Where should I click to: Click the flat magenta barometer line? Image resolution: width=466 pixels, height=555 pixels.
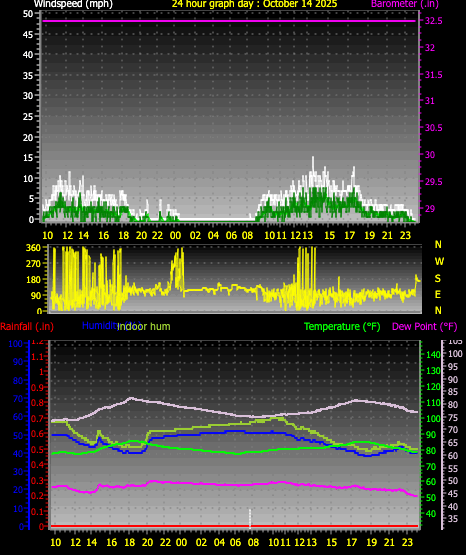point(229,21)
